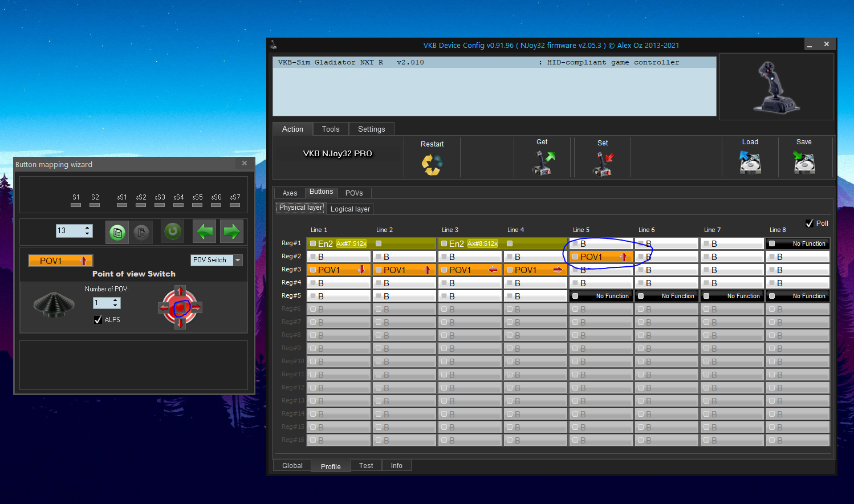
Task: Increase the Number of POV spinner
Action: [116, 300]
